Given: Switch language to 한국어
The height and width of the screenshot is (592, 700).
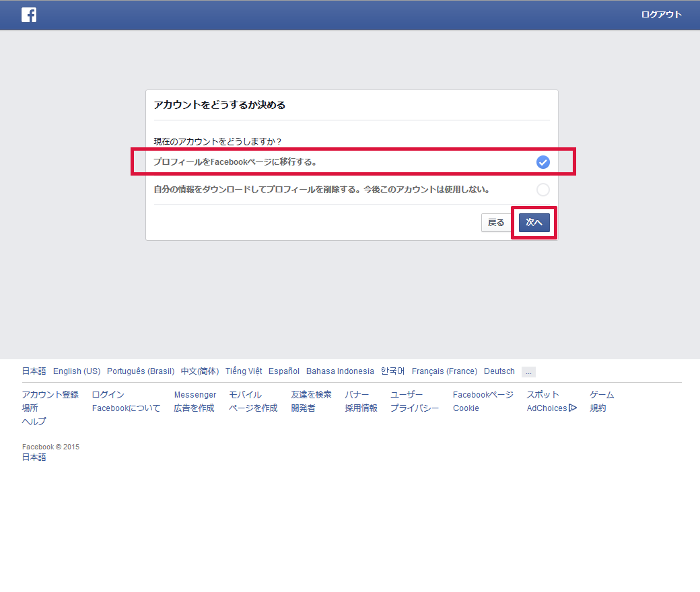Looking at the screenshot, I should (x=392, y=371).
